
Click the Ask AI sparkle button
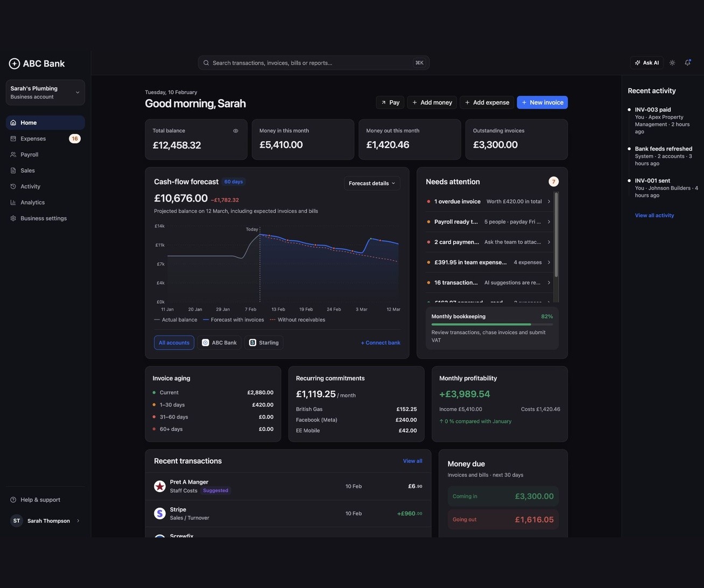click(x=646, y=63)
